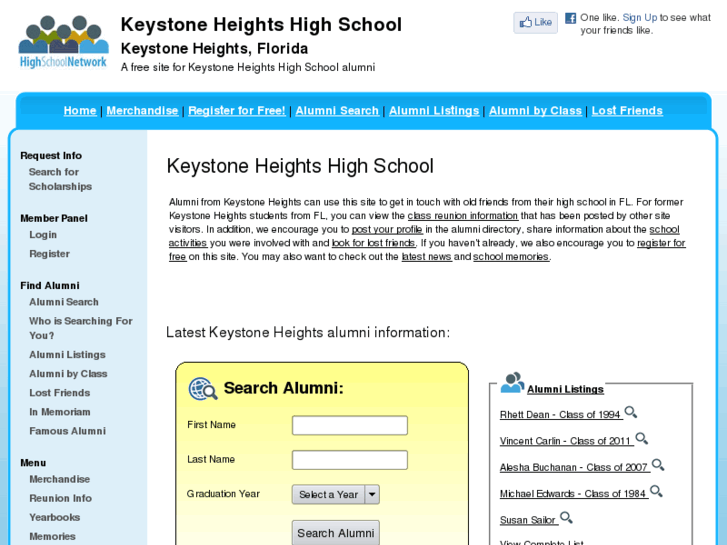Click the school memories link
727x545 pixels.
click(x=511, y=256)
